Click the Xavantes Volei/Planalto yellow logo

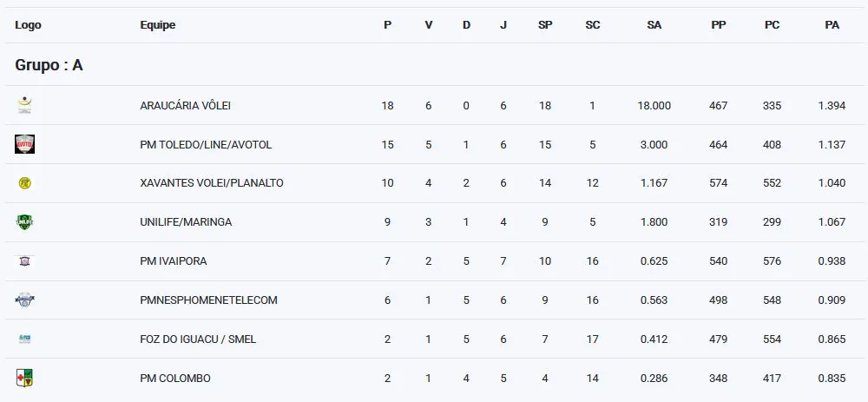(x=24, y=183)
